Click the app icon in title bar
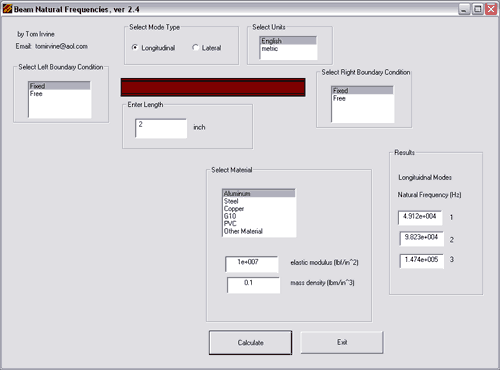Screen dimensions: 500x370 point(7,9)
